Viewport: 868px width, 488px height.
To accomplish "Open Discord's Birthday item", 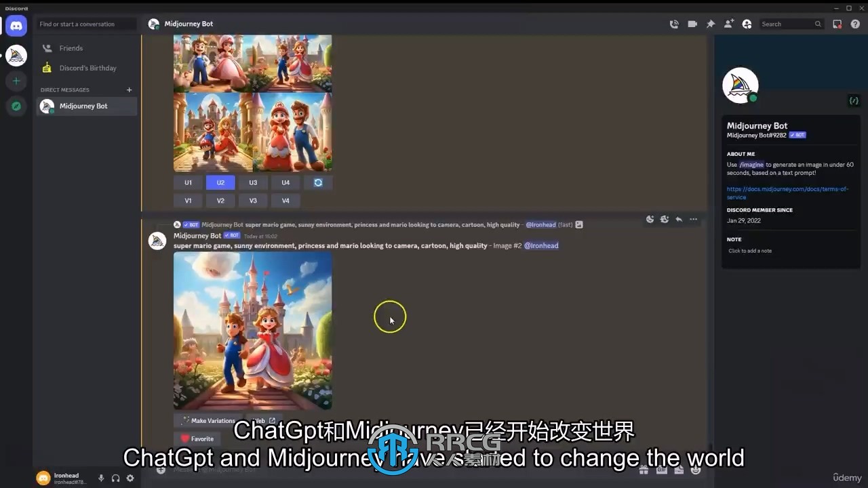I will pos(87,68).
